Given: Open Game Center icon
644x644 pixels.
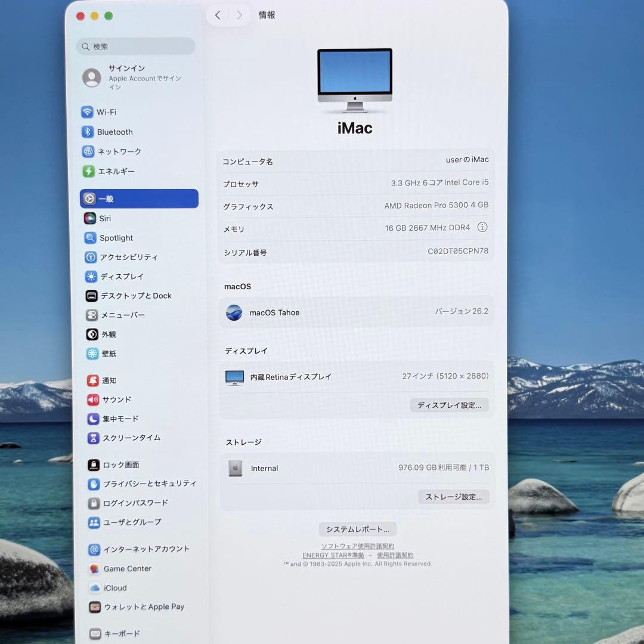Looking at the screenshot, I should point(94,569).
